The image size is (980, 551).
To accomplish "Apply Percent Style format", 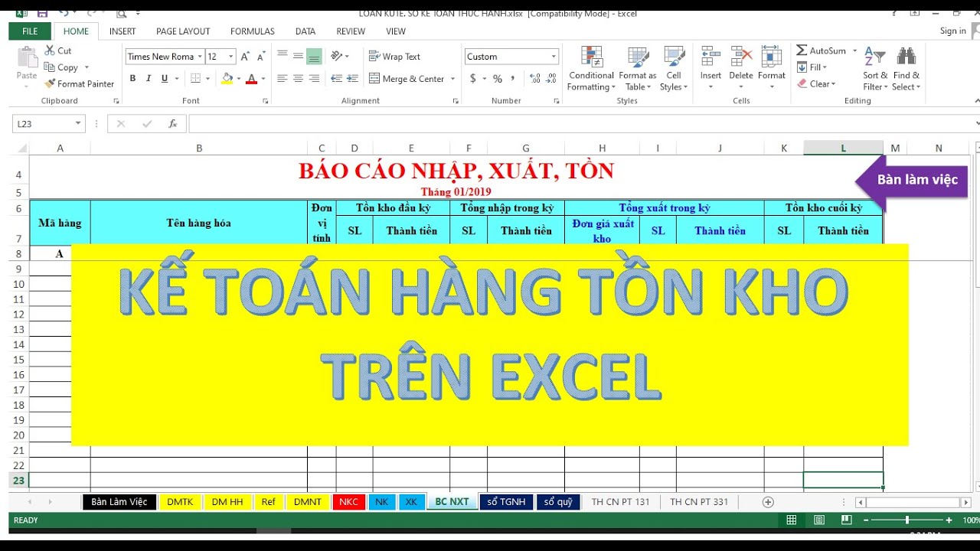I will tap(498, 79).
